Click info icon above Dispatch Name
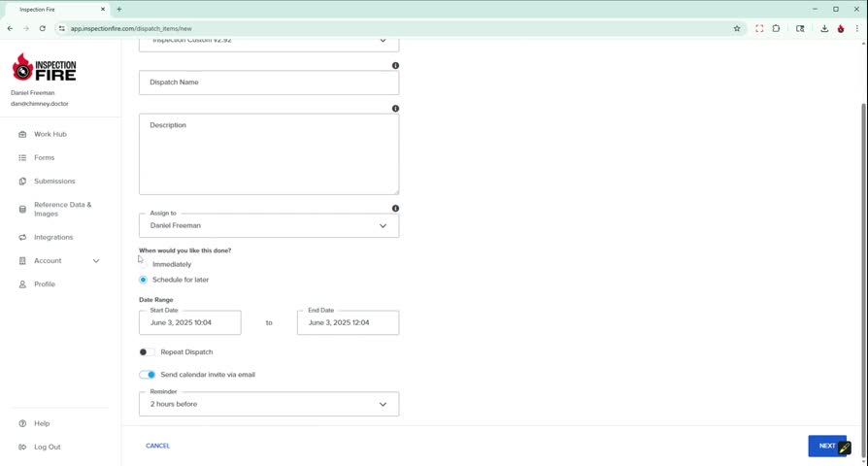This screenshot has height=466, width=868. pos(395,65)
